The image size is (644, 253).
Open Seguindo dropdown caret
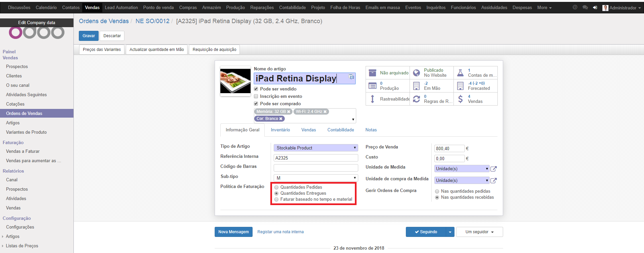point(450,232)
